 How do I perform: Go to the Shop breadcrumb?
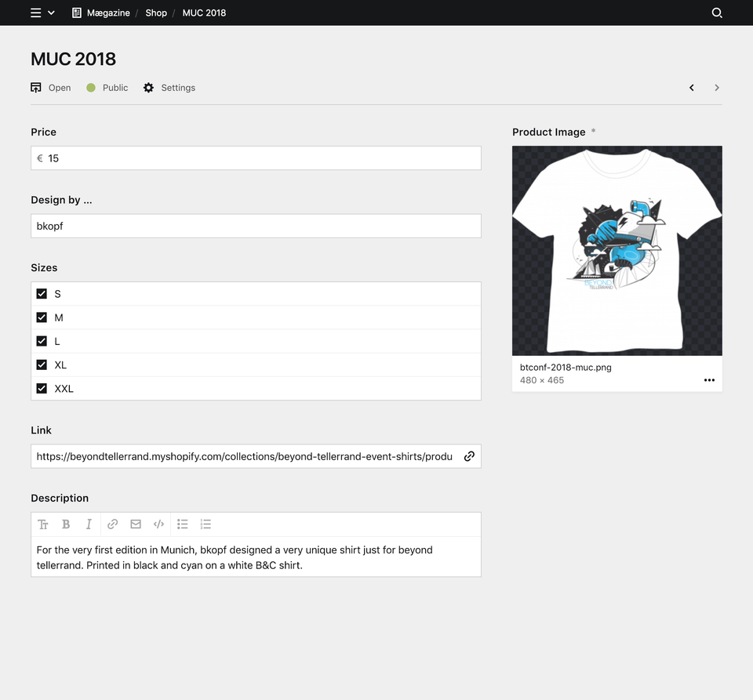(x=156, y=13)
